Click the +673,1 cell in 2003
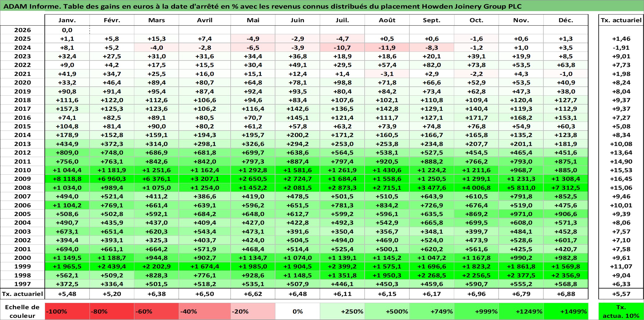Screen dimensions: 644x320 tap(67, 231)
